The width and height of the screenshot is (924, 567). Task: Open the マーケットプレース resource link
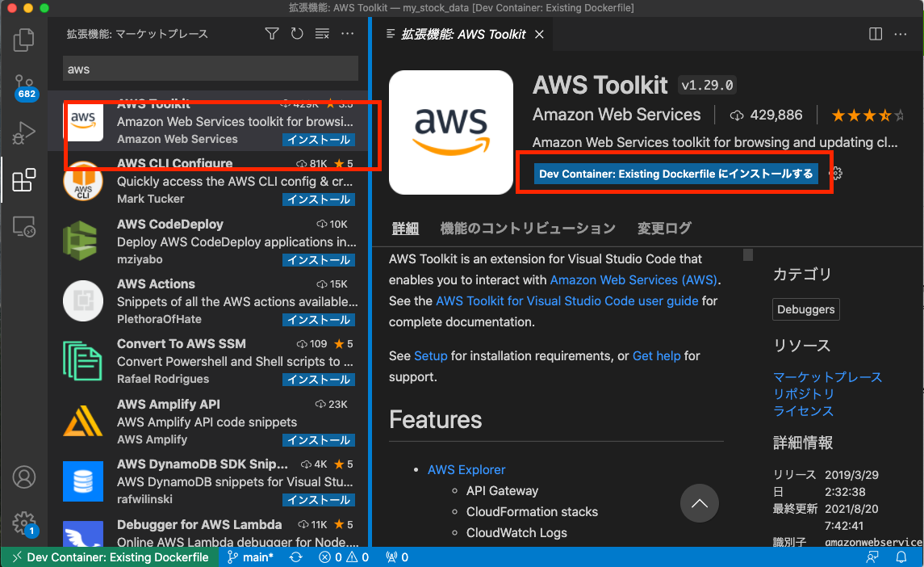(827, 377)
